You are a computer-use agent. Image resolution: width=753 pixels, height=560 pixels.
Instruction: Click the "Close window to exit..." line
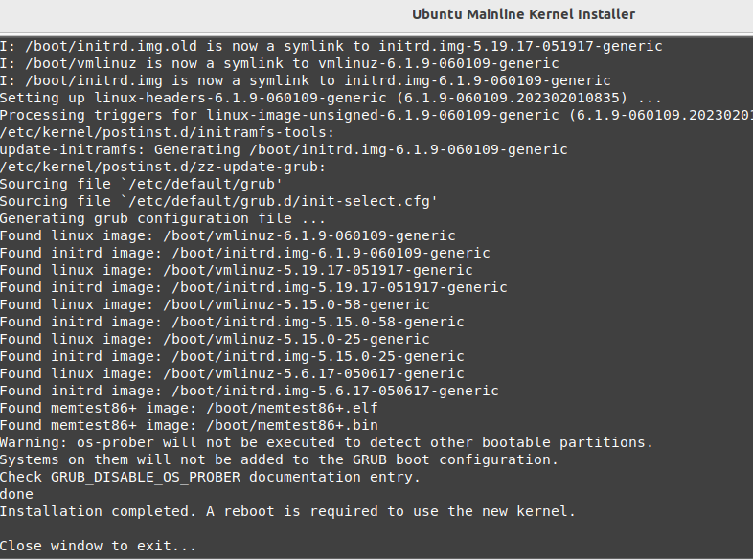[98, 546]
